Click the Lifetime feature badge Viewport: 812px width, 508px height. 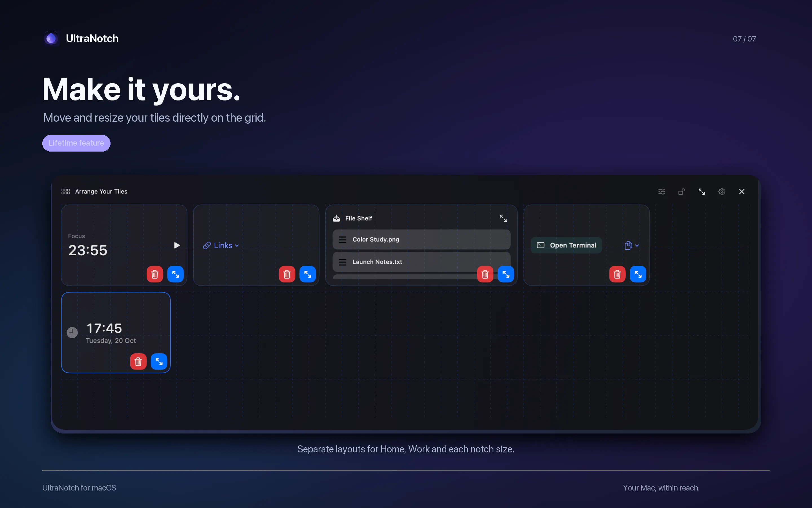point(76,143)
